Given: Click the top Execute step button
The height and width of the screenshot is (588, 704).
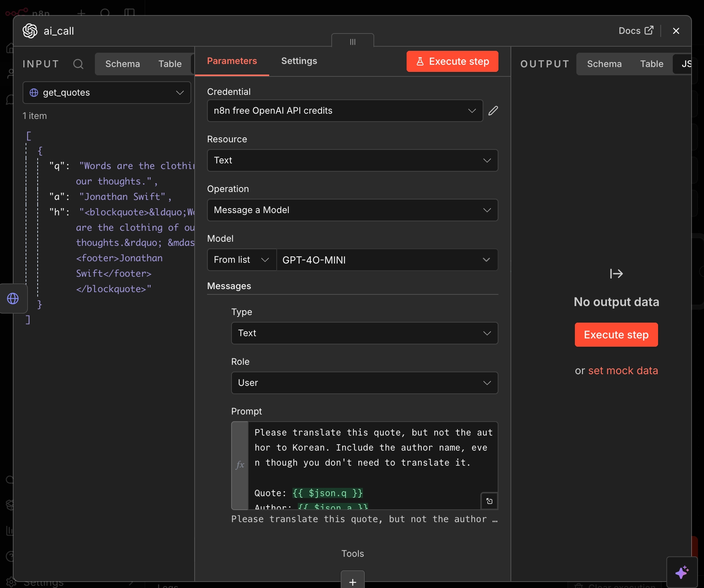Looking at the screenshot, I should pyautogui.click(x=453, y=61).
